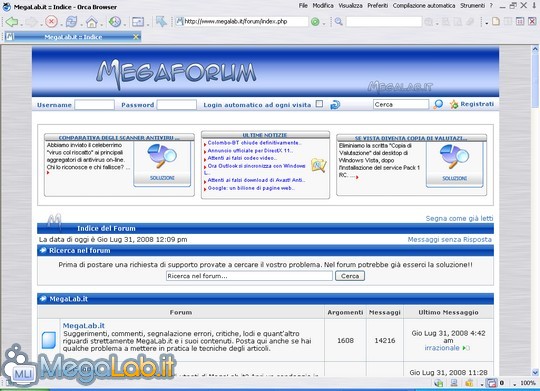Screen dimensions: 540x391
Task: Select the MegaLab.it :: Indice tab
Action: pos(73,37)
